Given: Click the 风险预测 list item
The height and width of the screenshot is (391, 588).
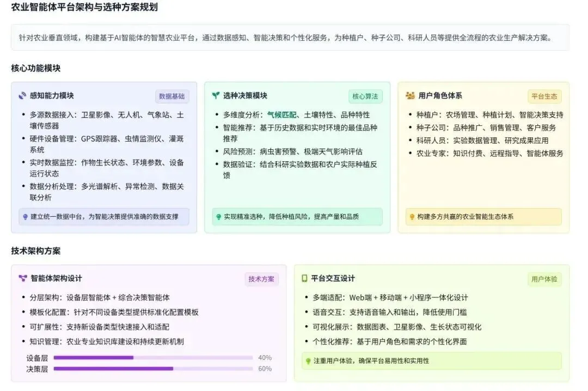Looking at the screenshot, I should pyautogui.click(x=293, y=151).
